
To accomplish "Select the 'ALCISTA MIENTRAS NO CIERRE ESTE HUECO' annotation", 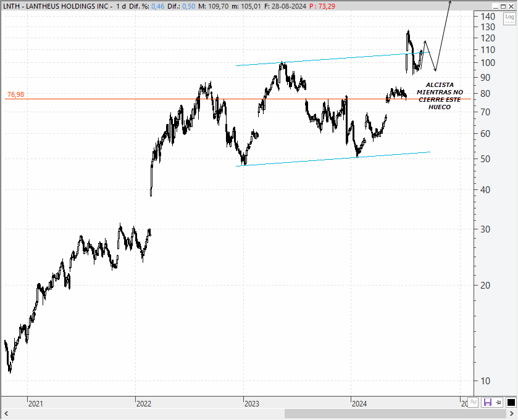I will [440, 96].
